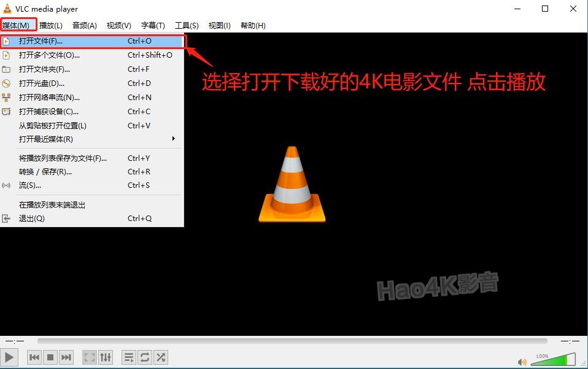Click the VLC cone icon in title bar

pos(7,9)
